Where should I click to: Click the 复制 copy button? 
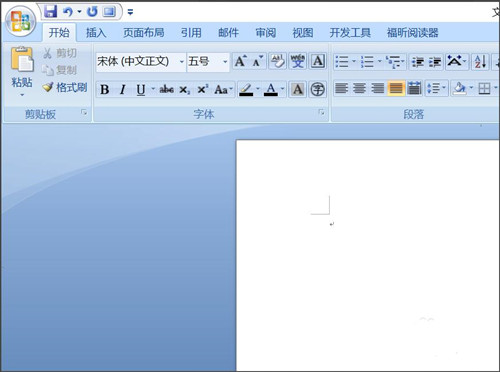pos(60,70)
